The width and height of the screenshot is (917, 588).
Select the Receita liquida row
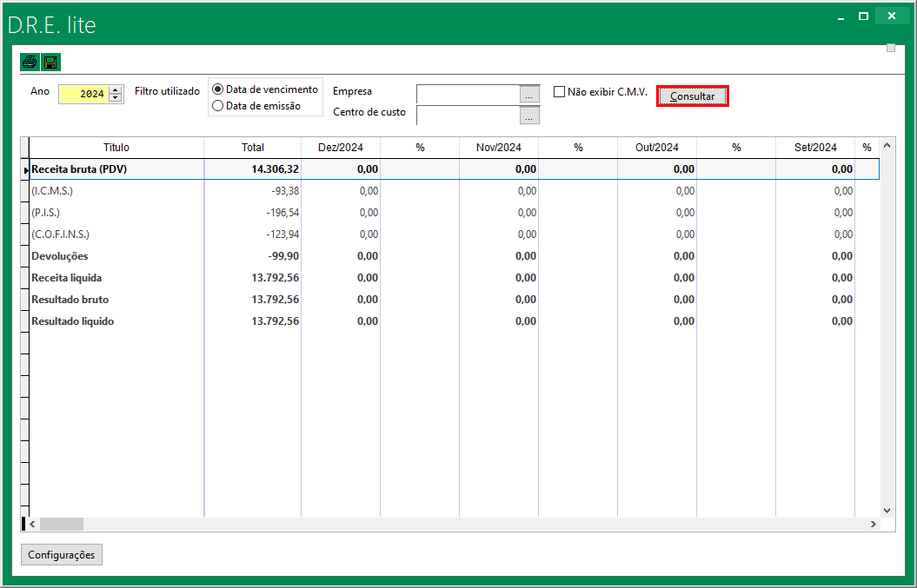67,278
